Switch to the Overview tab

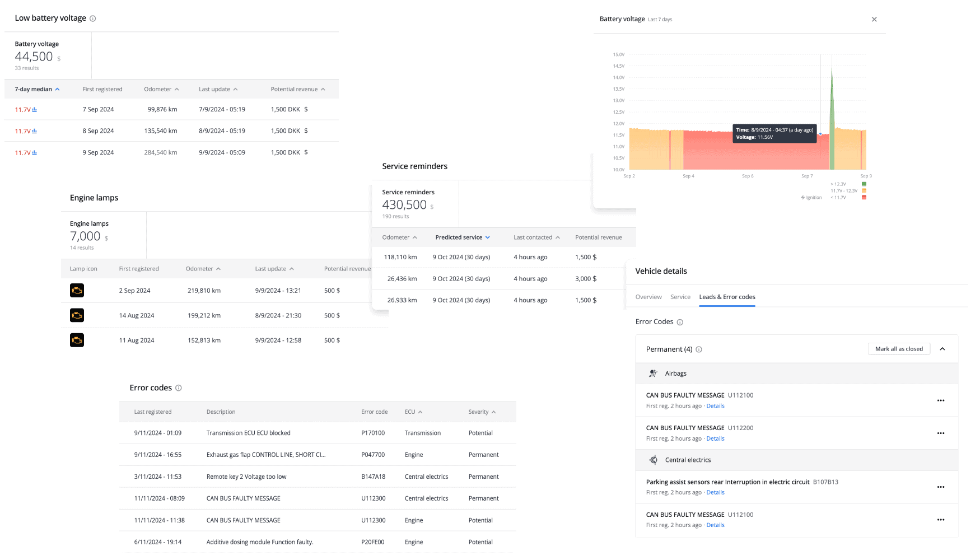tap(648, 297)
